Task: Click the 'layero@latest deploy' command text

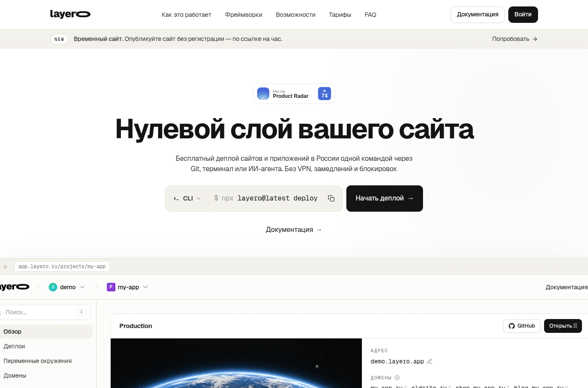Action: pyautogui.click(x=277, y=198)
